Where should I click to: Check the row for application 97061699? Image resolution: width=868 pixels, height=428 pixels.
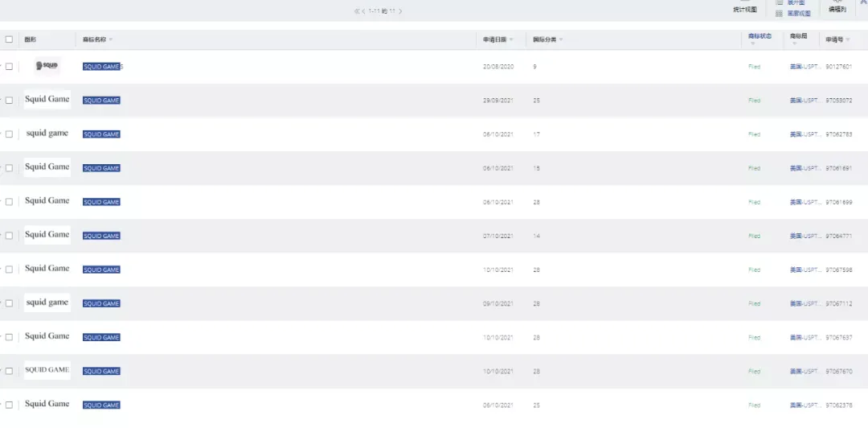pyautogui.click(x=9, y=202)
